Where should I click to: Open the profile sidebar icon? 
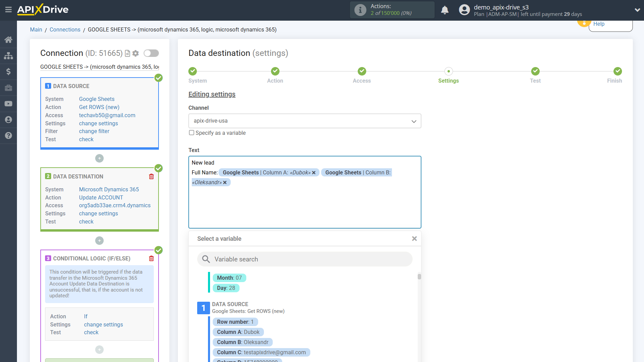(x=8, y=120)
